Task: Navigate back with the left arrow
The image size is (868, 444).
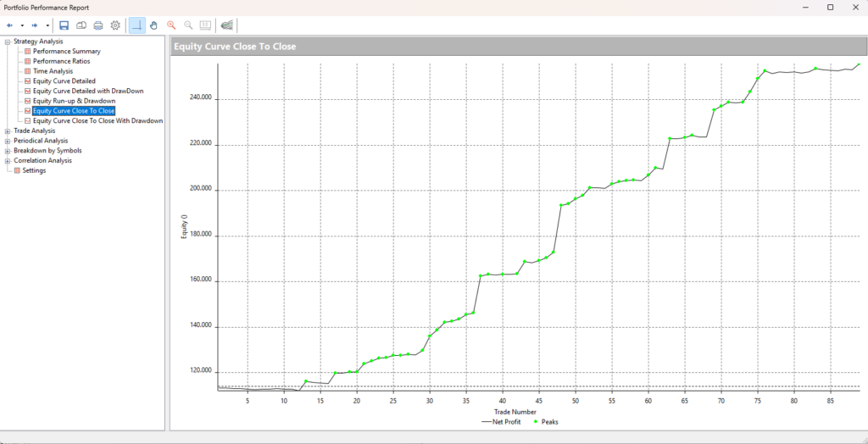Action: click(10, 25)
